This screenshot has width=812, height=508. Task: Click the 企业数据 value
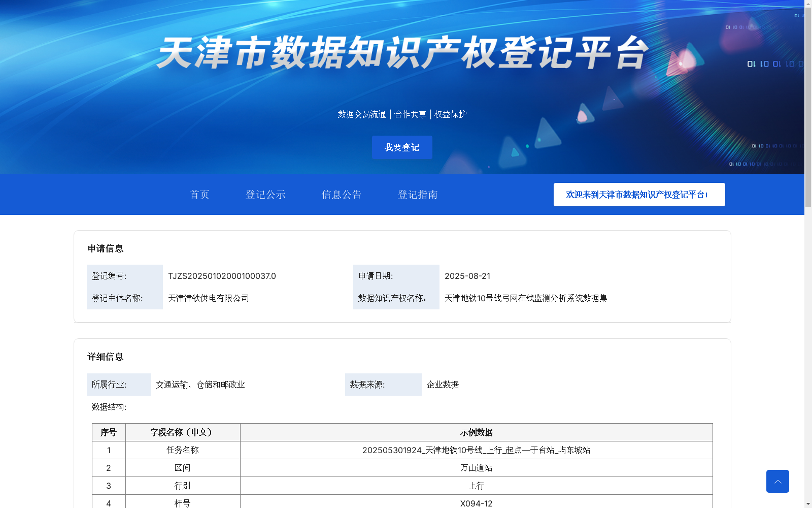443,385
